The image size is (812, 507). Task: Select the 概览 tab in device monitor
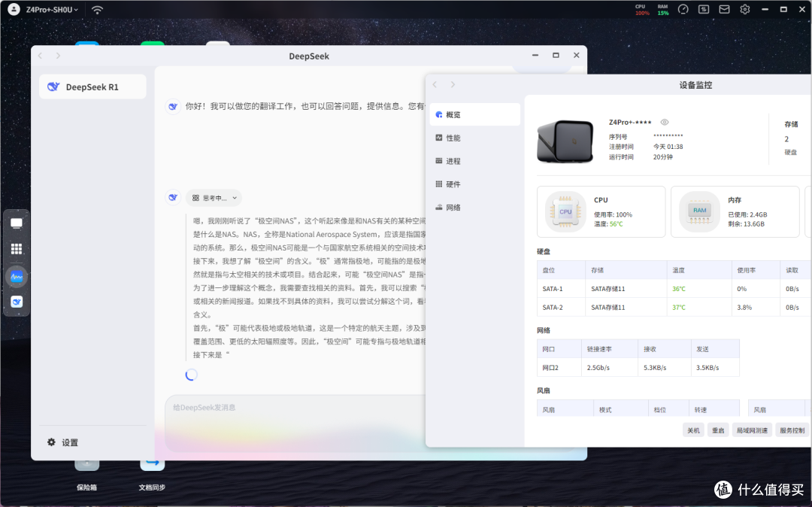tap(475, 114)
